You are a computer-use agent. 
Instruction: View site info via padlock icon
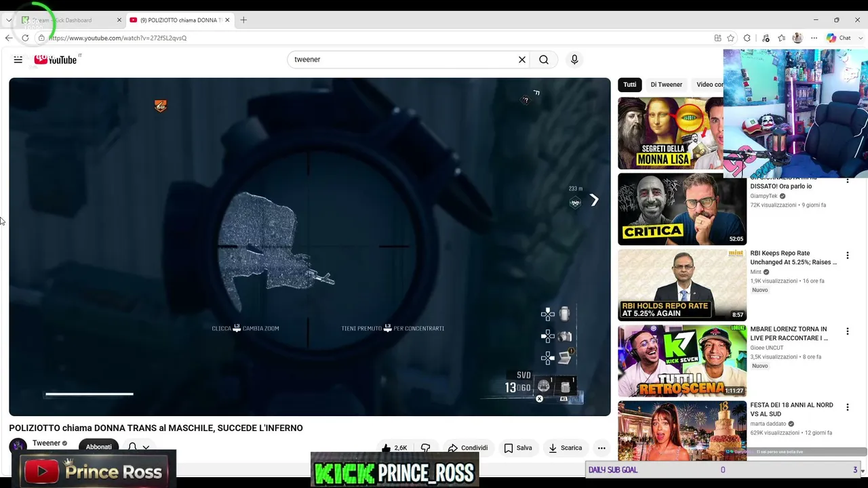pos(41,38)
